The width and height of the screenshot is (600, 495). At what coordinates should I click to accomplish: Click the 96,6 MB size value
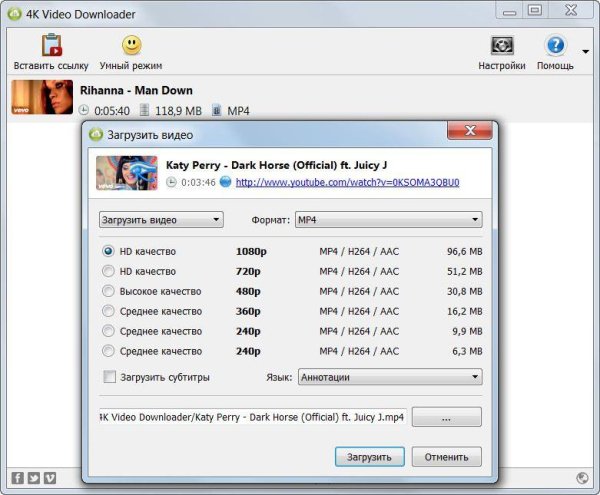point(465,251)
